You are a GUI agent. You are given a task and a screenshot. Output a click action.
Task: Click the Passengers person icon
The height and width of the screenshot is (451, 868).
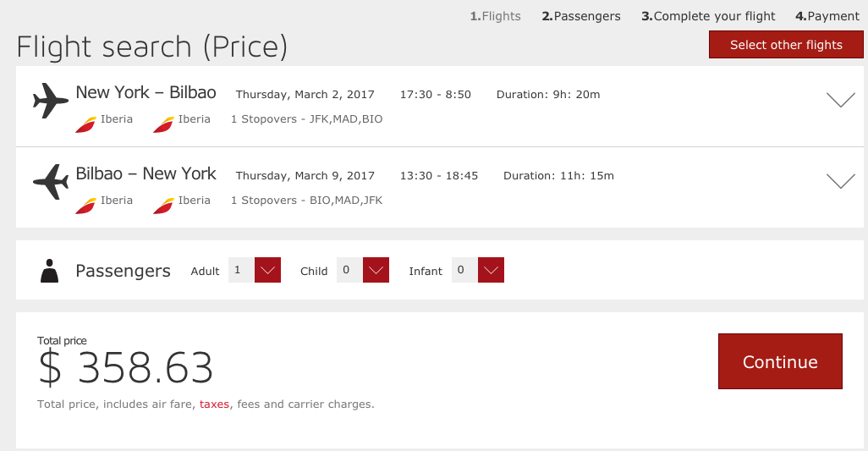pyautogui.click(x=49, y=271)
